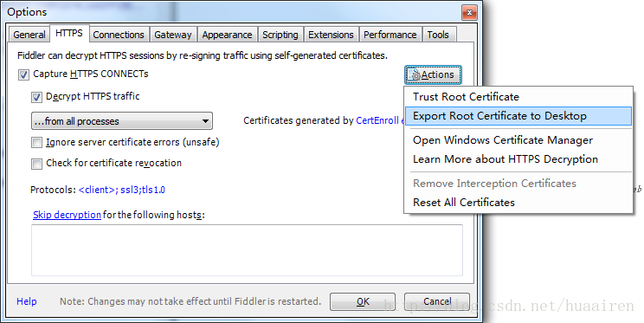
Task: Choose Open Windows Certificate Manager
Action: coord(518,140)
